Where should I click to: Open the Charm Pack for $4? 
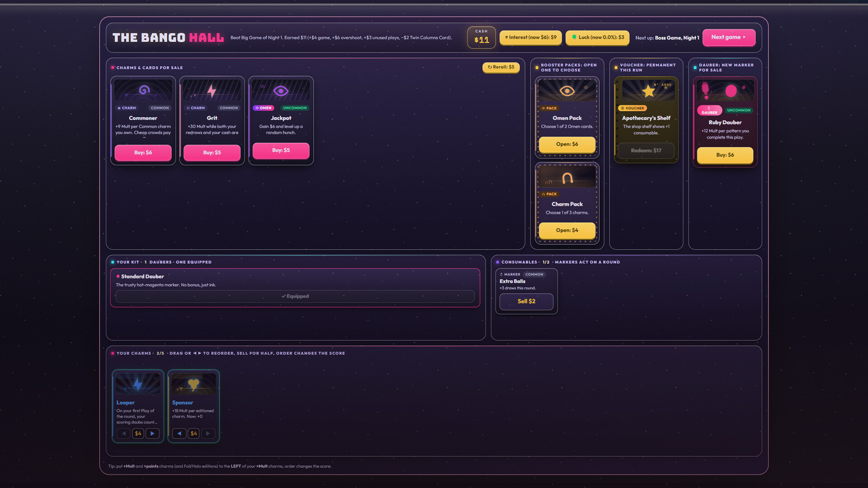(x=567, y=230)
